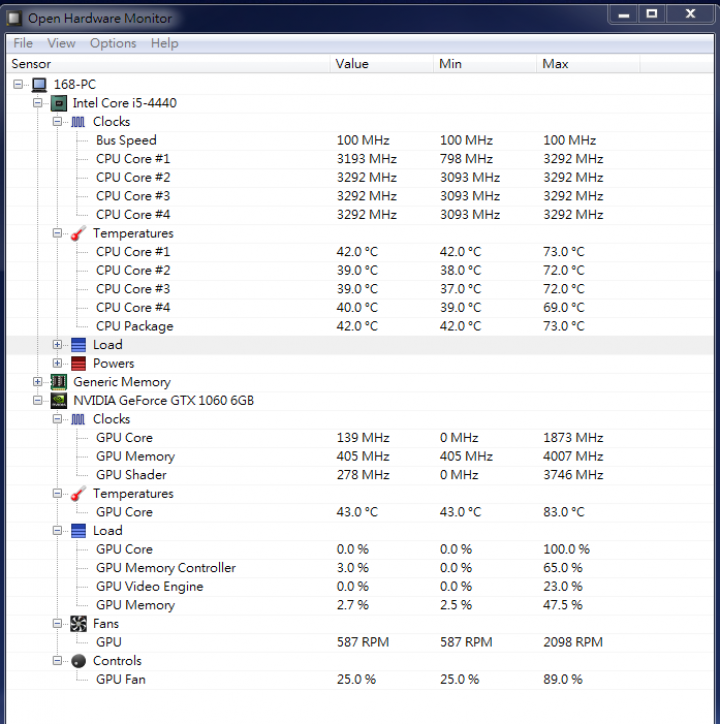Open the Options menu
The image size is (720, 724).
click(113, 43)
